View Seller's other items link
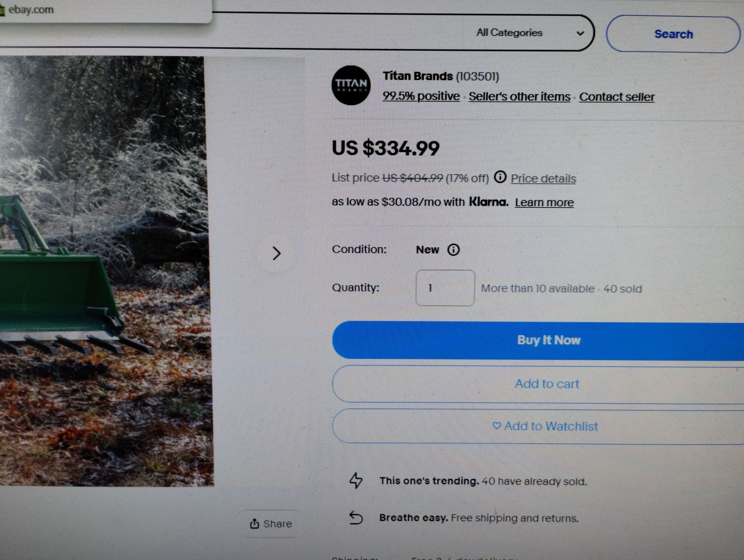This screenshot has width=744, height=560. point(519,97)
